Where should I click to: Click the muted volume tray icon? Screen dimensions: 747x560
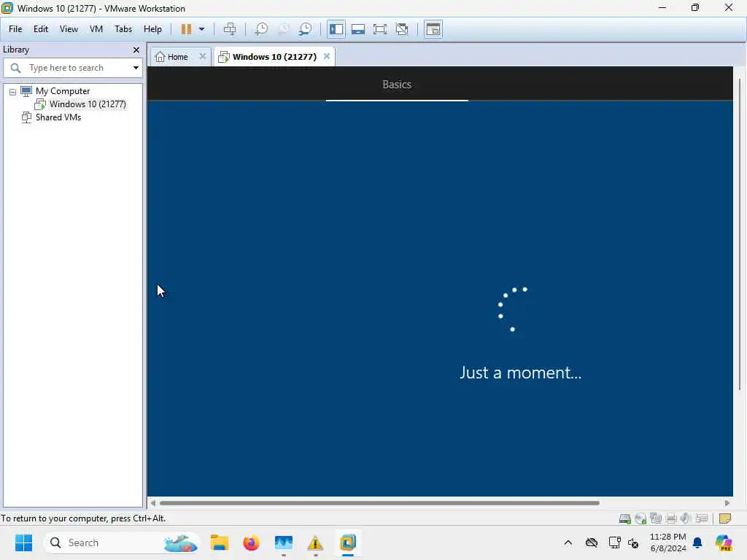coord(633,542)
